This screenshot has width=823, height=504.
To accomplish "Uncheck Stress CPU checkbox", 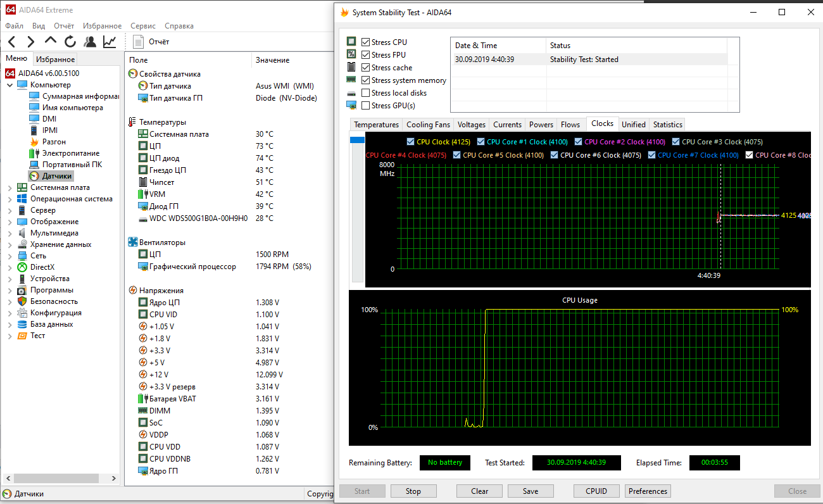I will [365, 42].
